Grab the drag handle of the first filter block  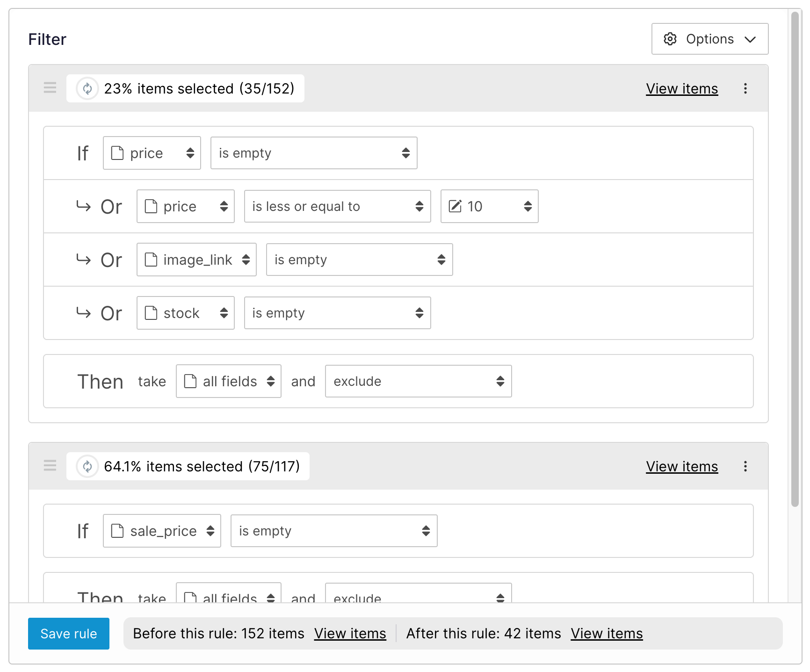pos(50,88)
